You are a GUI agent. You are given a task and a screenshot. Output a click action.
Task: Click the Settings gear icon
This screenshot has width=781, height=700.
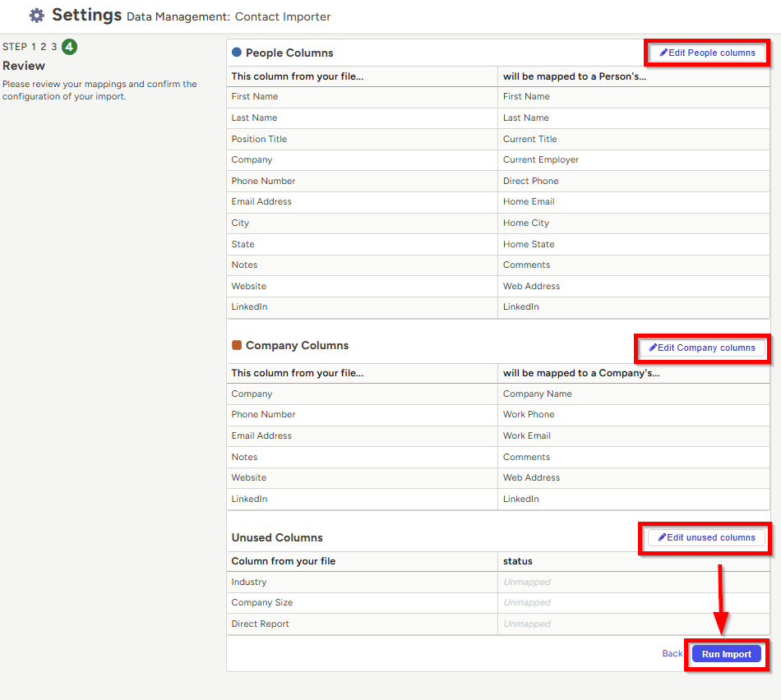[37, 16]
